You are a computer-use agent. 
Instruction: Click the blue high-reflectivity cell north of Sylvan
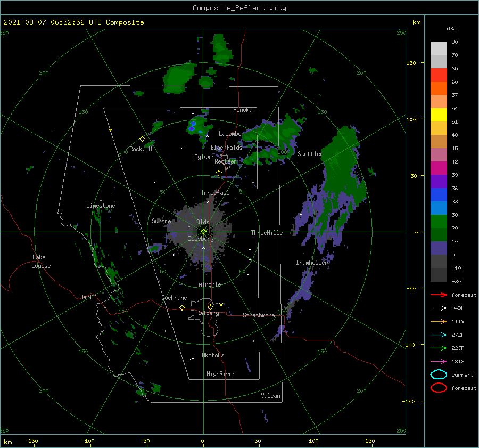(x=192, y=126)
